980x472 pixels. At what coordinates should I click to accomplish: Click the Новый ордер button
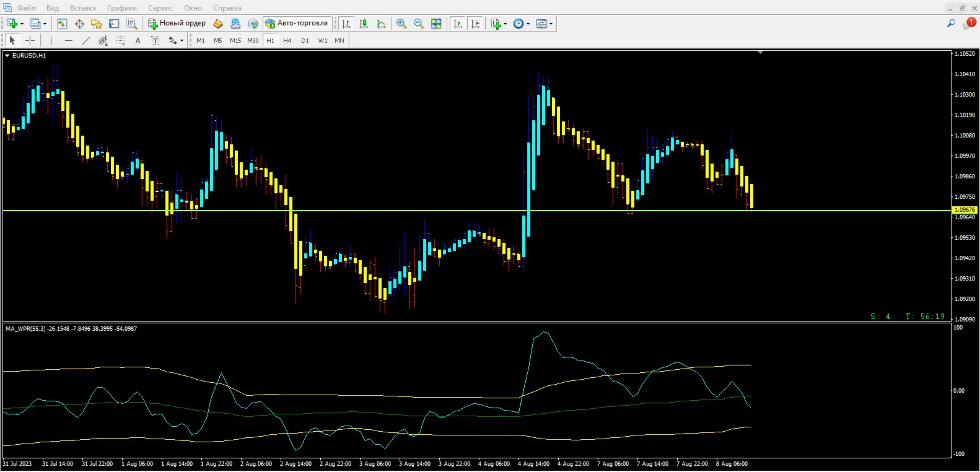click(177, 24)
